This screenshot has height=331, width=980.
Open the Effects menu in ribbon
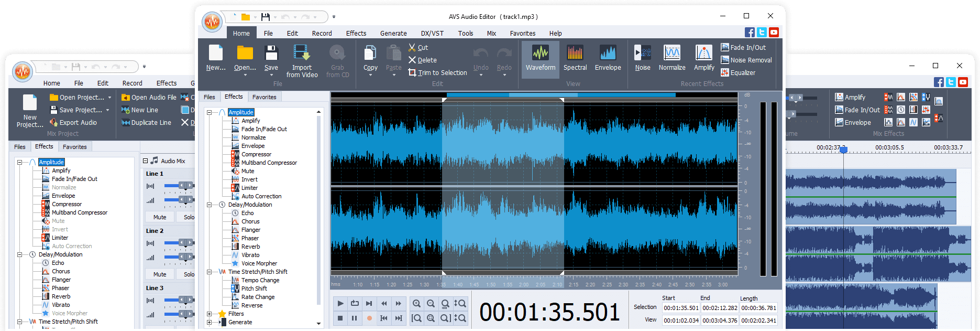356,34
